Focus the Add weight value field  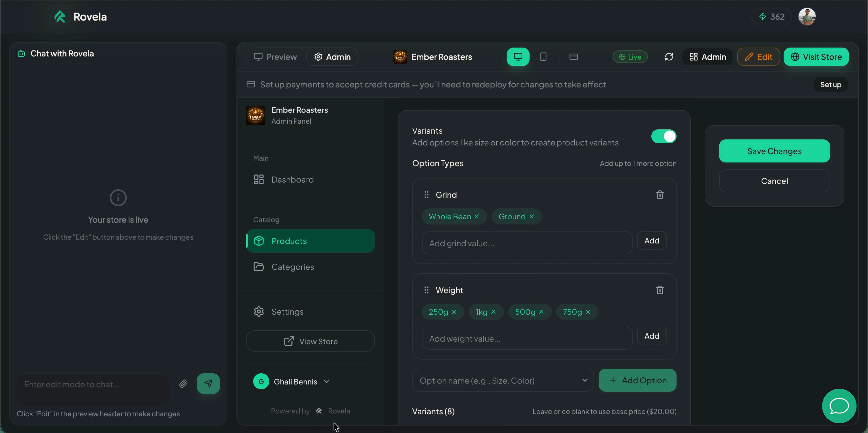527,339
